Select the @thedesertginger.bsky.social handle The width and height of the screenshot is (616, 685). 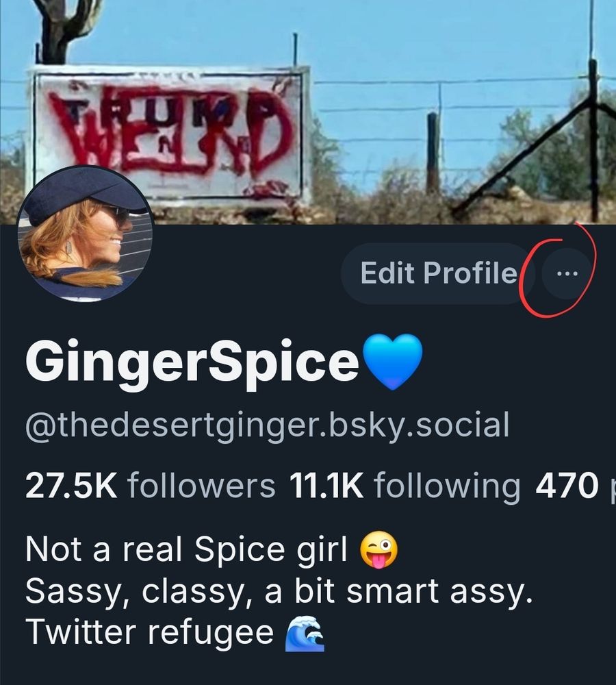tap(267, 425)
